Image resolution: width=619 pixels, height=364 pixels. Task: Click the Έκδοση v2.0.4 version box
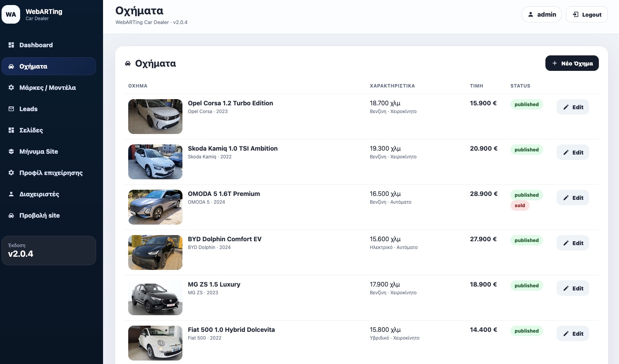49,251
